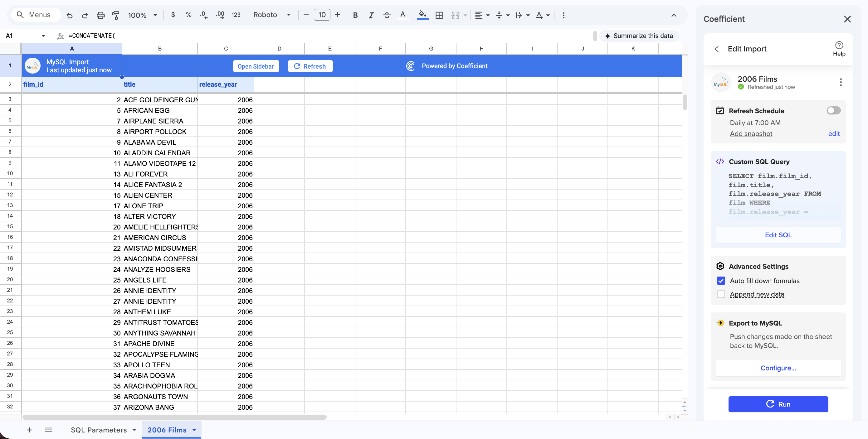Open the fill color picker
Image resolution: width=868 pixels, height=439 pixels.
pos(422,15)
